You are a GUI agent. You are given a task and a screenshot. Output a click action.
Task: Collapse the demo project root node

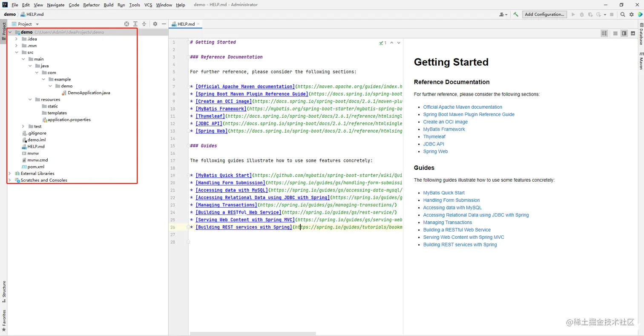point(10,32)
